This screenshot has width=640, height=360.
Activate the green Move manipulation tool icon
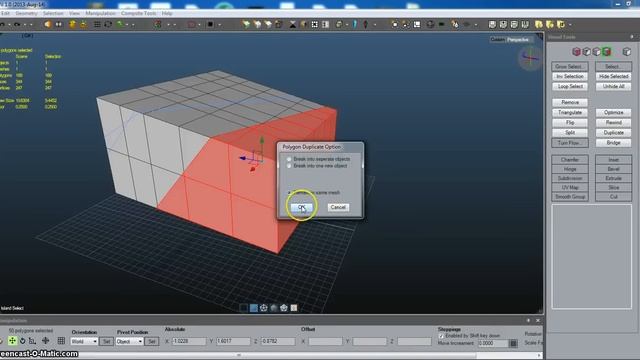click(12, 340)
